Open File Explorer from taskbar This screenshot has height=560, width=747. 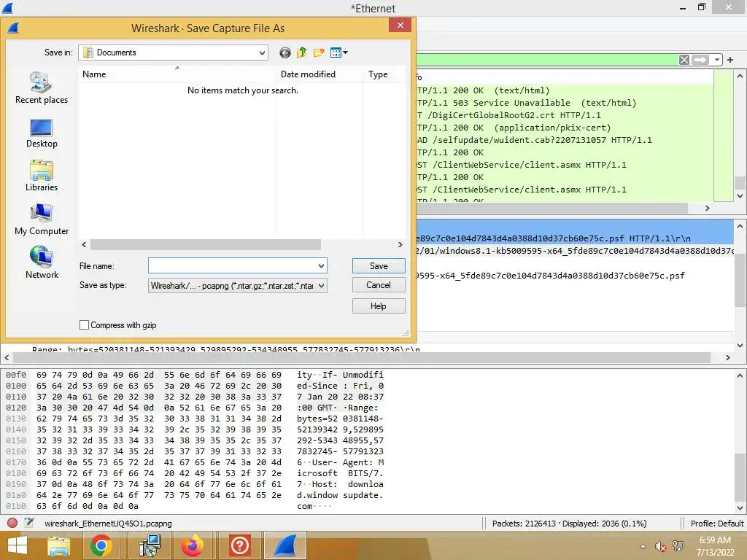pyautogui.click(x=58, y=545)
